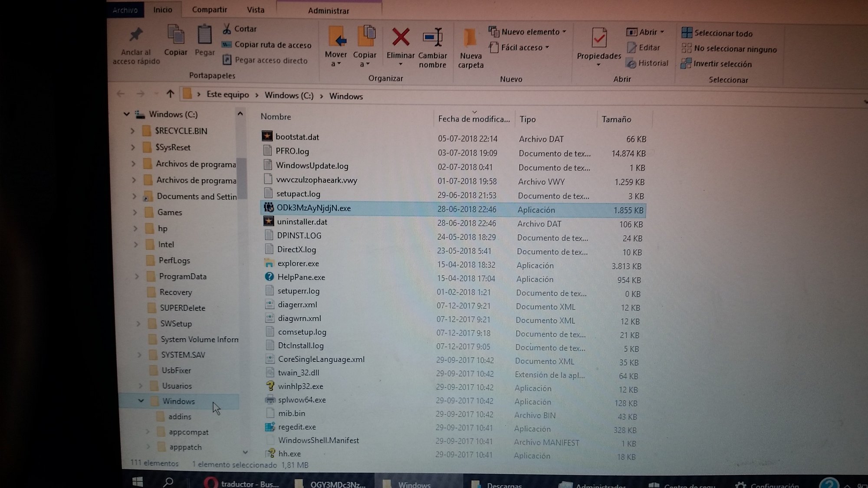Click the taskbar search magnifier

coord(168,481)
